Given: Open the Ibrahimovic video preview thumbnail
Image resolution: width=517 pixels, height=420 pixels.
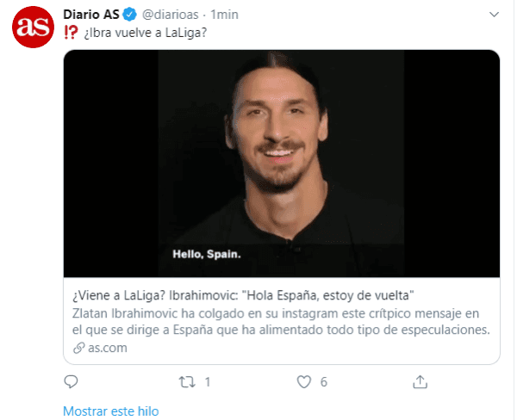Looking at the screenshot, I should pos(282,164).
